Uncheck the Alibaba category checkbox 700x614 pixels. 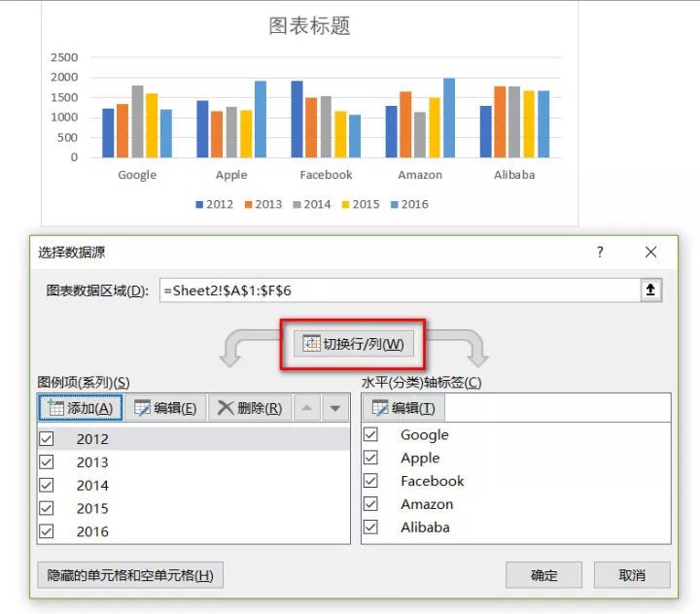(370, 527)
